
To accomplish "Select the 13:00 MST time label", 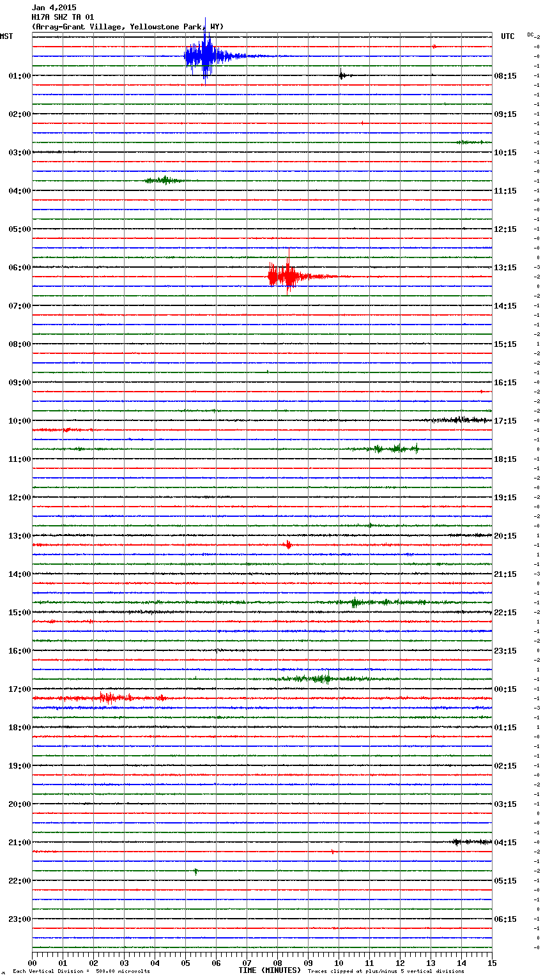I will pyautogui.click(x=20, y=536).
